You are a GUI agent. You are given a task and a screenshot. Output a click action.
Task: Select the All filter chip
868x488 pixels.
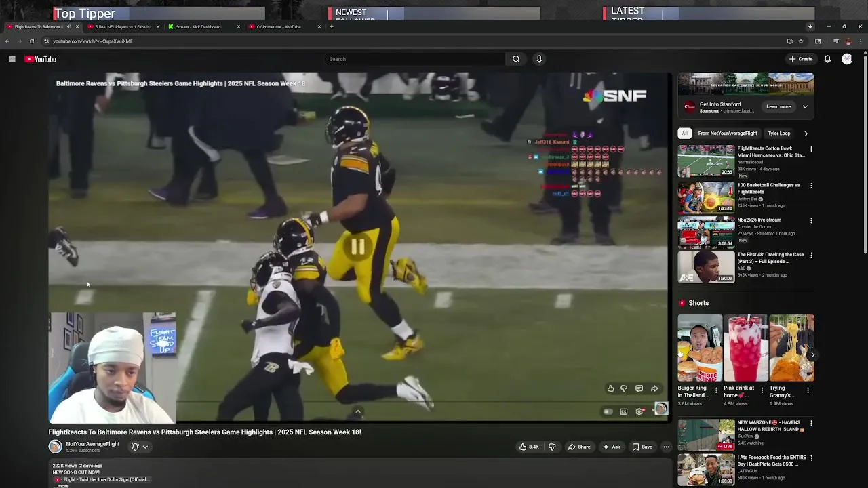[x=684, y=134]
